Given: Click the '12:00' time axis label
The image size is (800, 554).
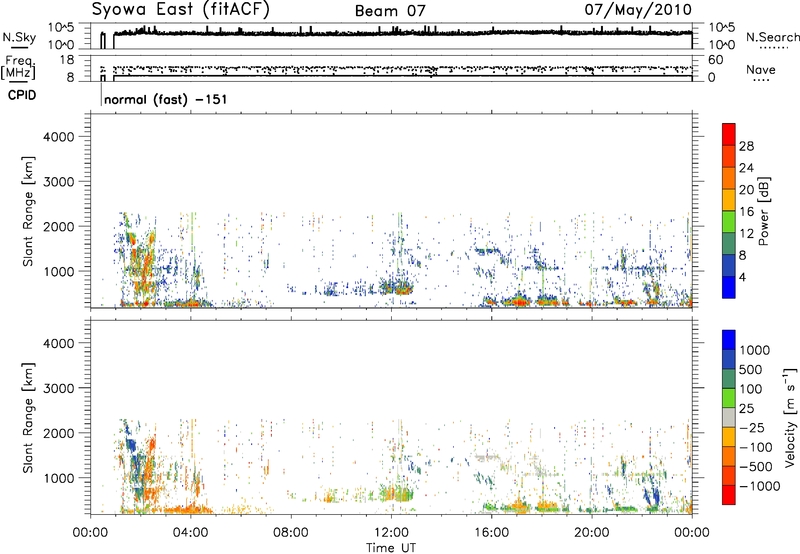Looking at the screenshot, I should (391, 533).
